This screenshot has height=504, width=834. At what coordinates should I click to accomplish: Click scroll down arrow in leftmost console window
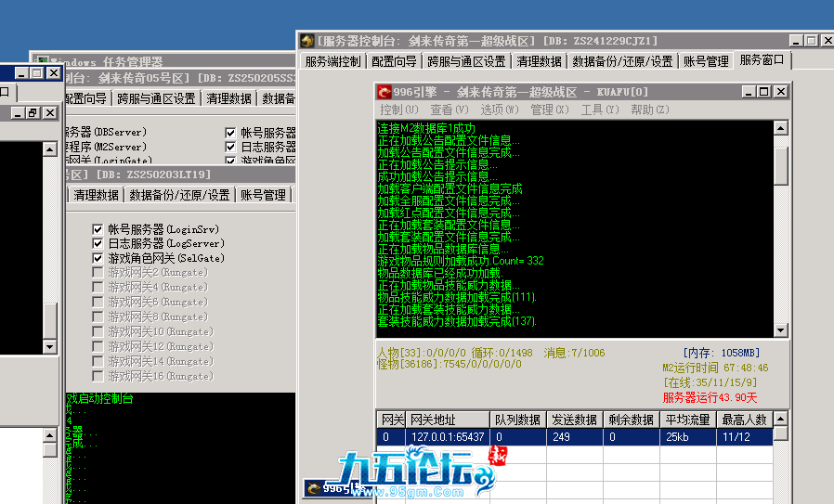(49, 346)
